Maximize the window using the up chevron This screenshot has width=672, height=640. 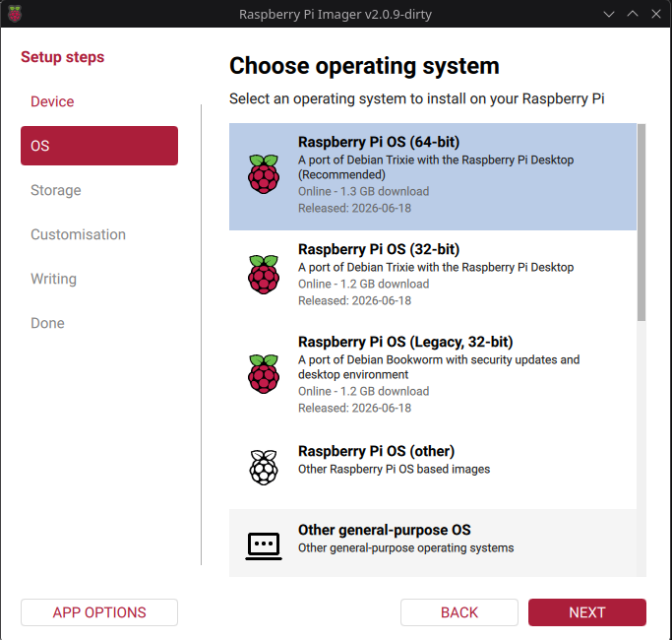tap(633, 14)
